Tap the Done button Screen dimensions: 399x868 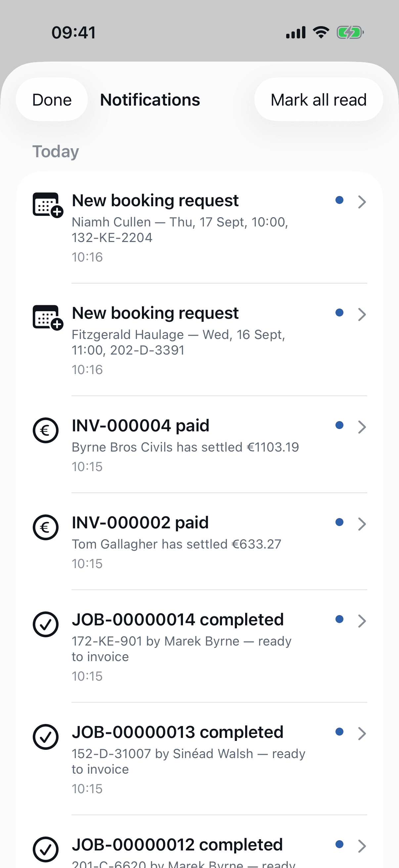[x=52, y=100]
